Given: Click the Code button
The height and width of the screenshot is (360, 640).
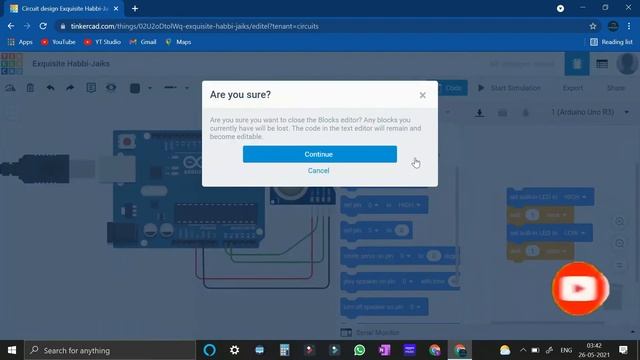Looking at the screenshot, I should pyautogui.click(x=452, y=88).
